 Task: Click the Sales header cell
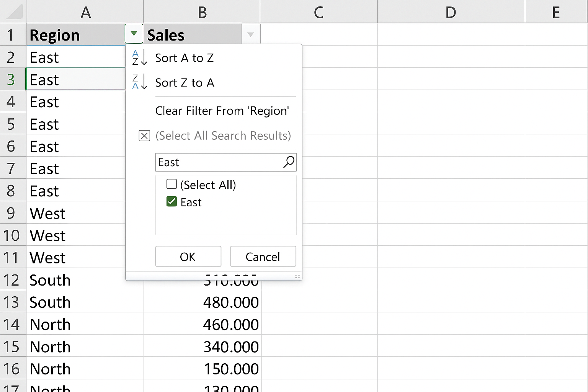point(193,35)
